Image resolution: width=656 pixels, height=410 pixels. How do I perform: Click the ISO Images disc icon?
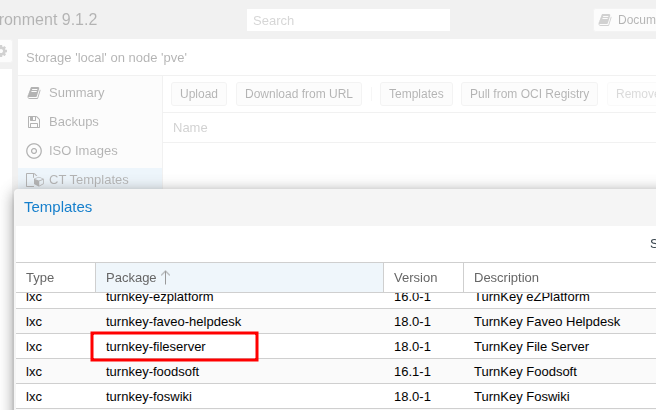[34, 151]
